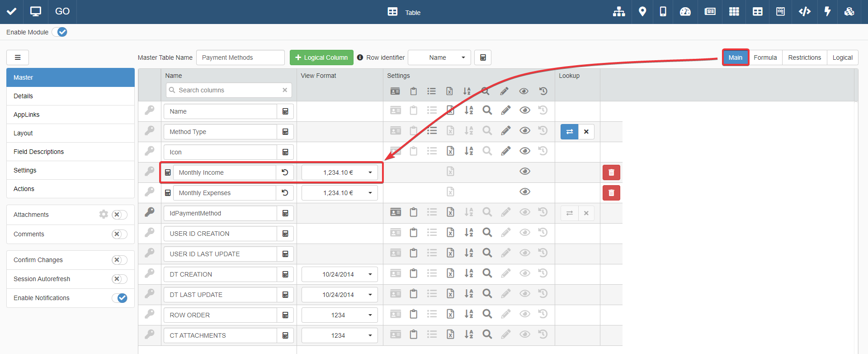
Task: Switch to the Formula tab
Action: click(x=765, y=57)
